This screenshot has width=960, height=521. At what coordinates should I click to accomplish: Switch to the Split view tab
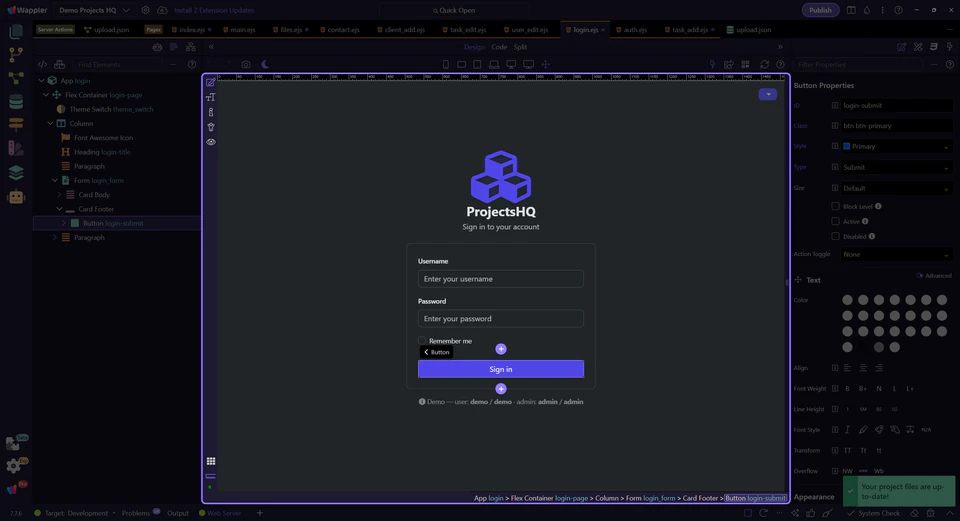pos(520,47)
